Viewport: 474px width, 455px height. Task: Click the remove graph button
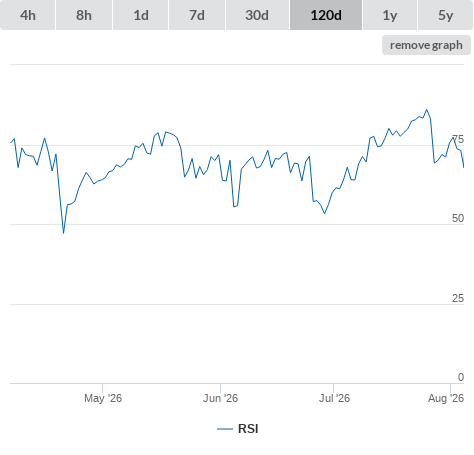[426, 45]
